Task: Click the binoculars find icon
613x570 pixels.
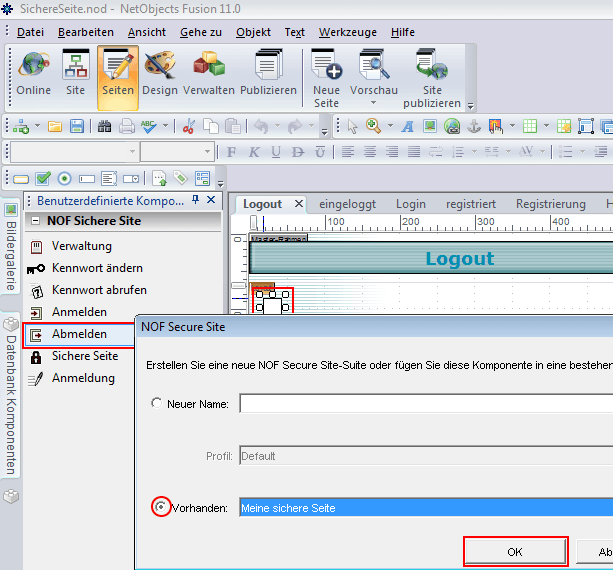Action: pyautogui.click(x=104, y=126)
